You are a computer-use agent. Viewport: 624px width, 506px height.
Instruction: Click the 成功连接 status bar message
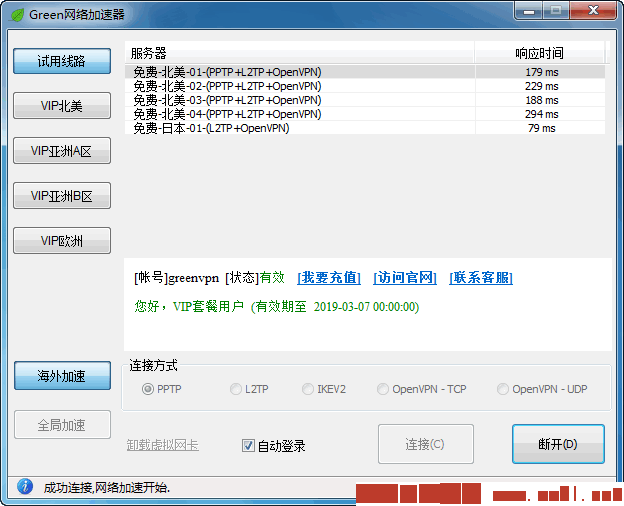click(107, 487)
